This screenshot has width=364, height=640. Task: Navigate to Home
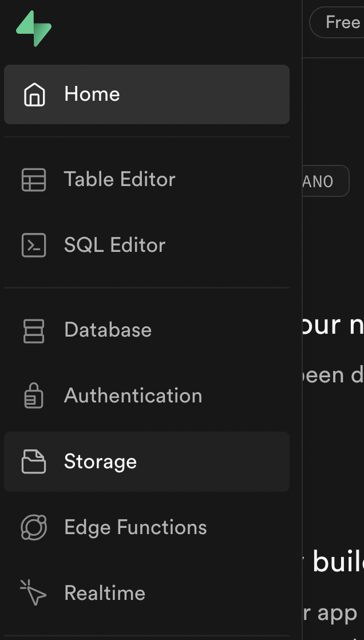coord(92,94)
